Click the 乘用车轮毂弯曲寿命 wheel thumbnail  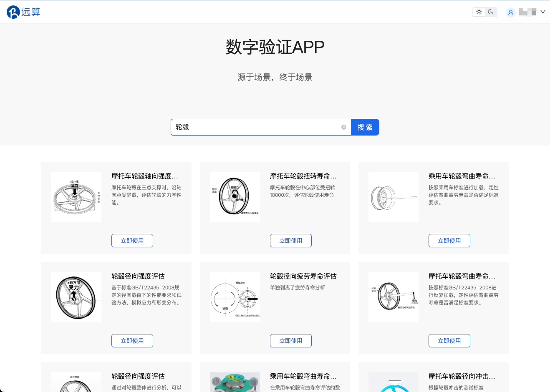393,197
